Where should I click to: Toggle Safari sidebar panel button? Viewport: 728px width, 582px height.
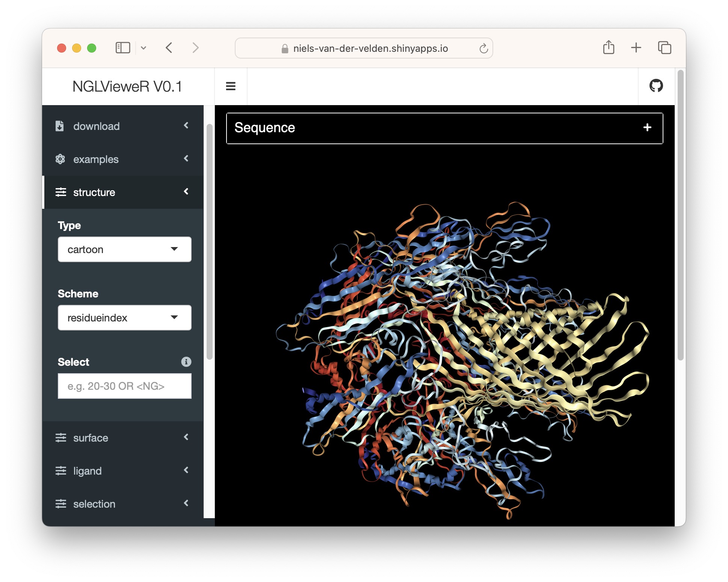pyautogui.click(x=123, y=48)
